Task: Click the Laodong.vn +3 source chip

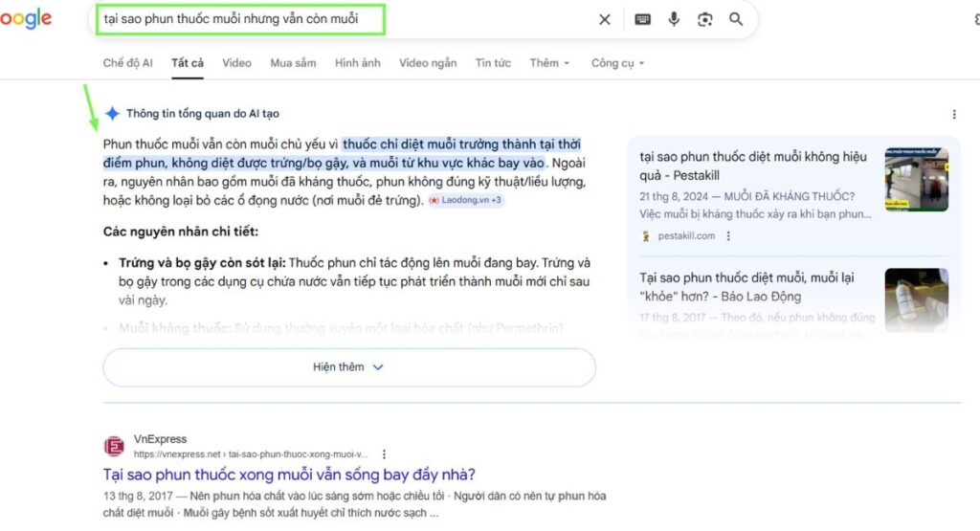Action: point(466,201)
